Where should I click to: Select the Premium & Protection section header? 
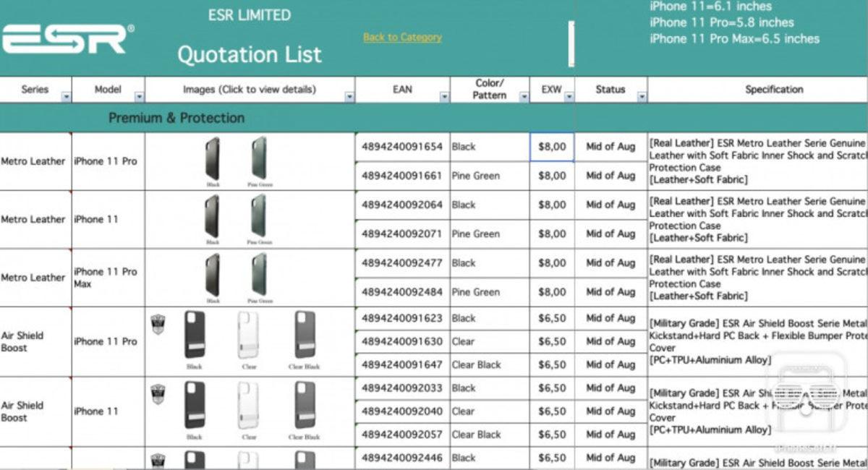(176, 117)
